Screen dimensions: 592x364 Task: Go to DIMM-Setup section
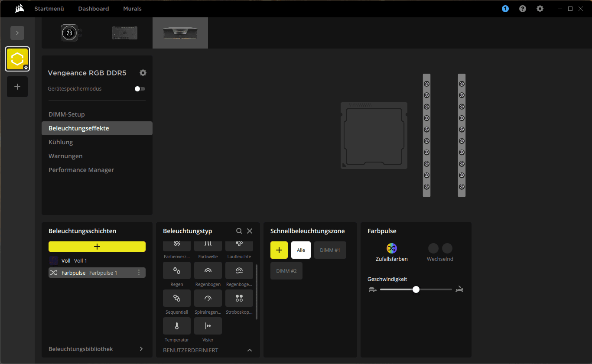[97, 114]
